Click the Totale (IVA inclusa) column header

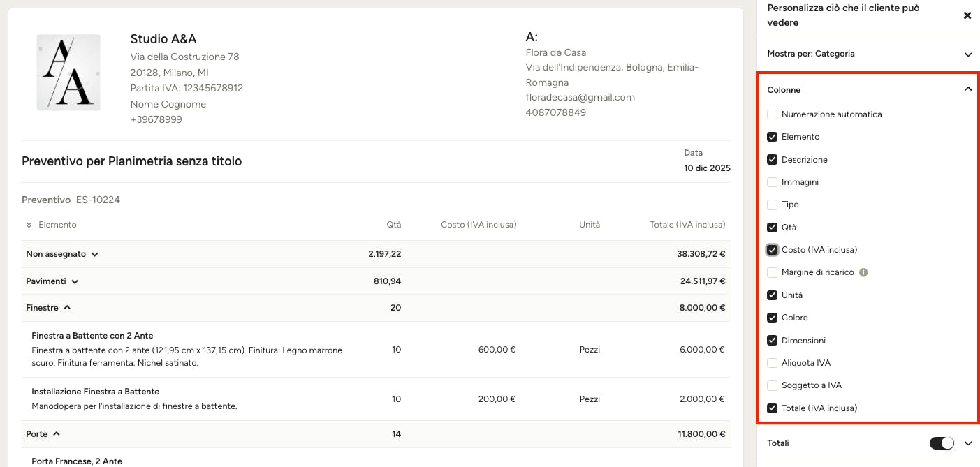coord(687,225)
